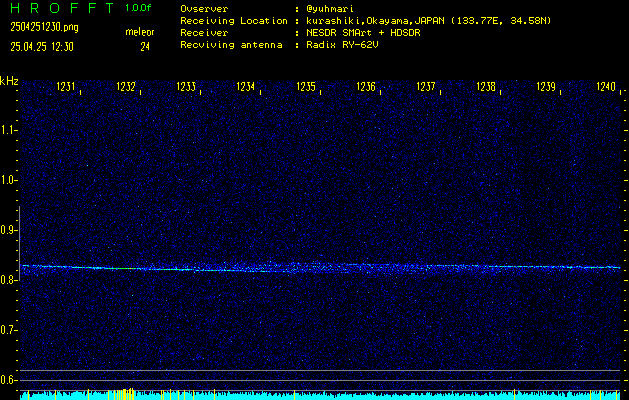Viewport: 629px width, 400px height.
Task: Click the 0.8 kHz axis label
Action: pos(7,280)
